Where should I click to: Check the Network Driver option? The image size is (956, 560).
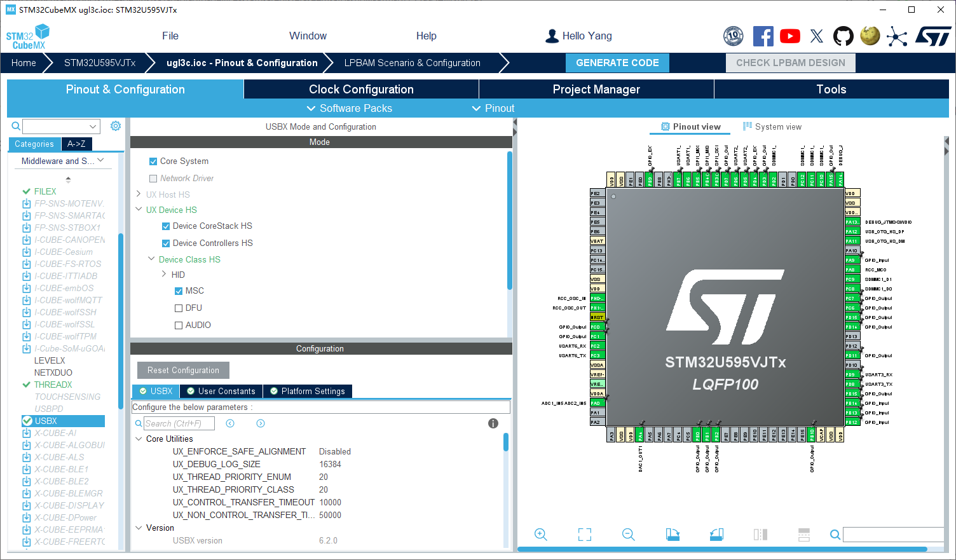(x=153, y=178)
